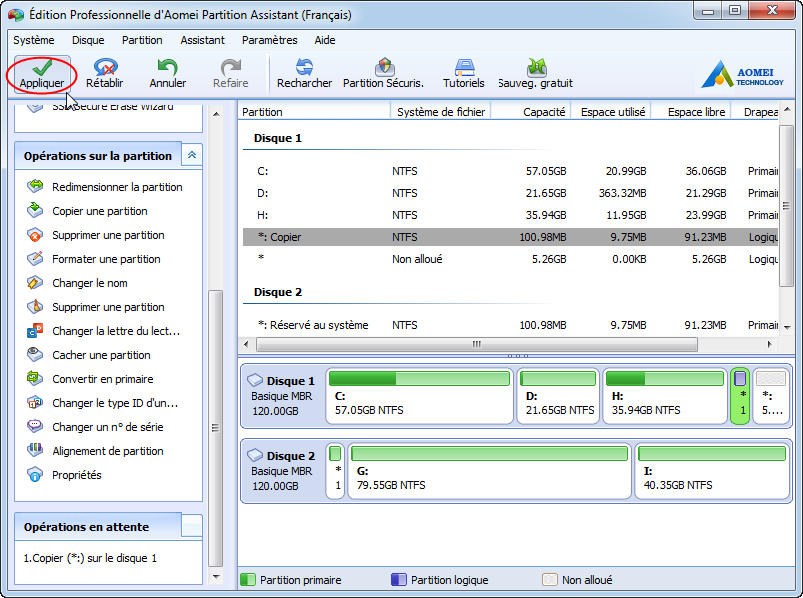This screenshot has height=598, width=803.
Task: Select the D: partition row in list
Action: point(511,193)
